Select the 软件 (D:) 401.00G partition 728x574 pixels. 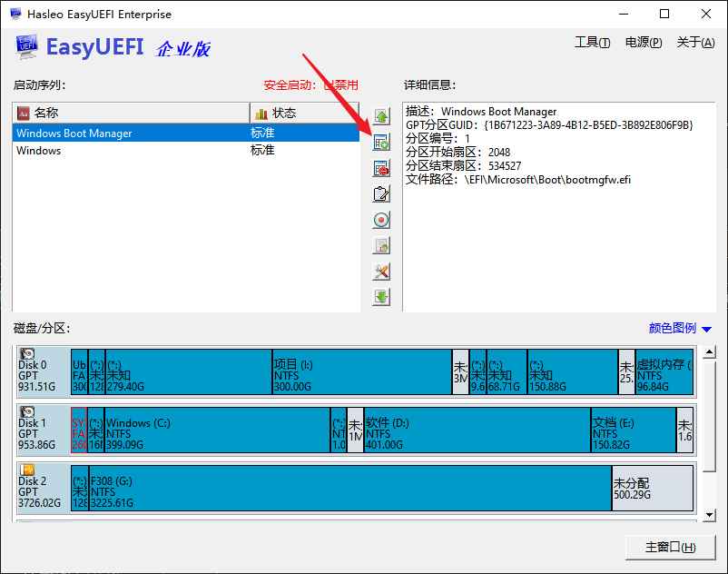pyautogui.click(x=477, y=430)
